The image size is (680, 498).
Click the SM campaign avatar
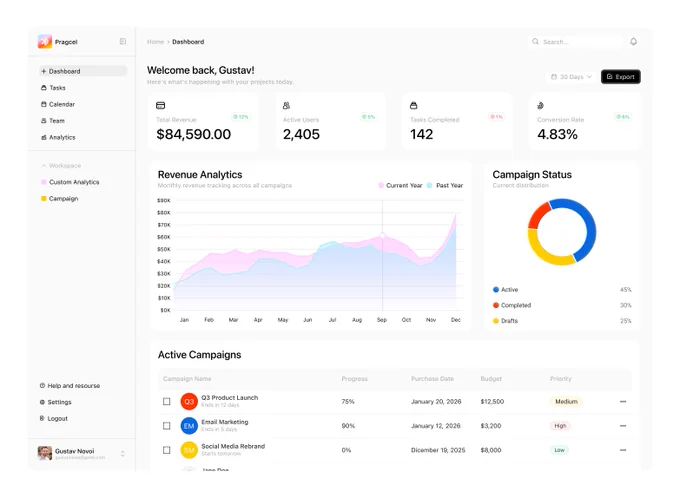coord(189,450)
